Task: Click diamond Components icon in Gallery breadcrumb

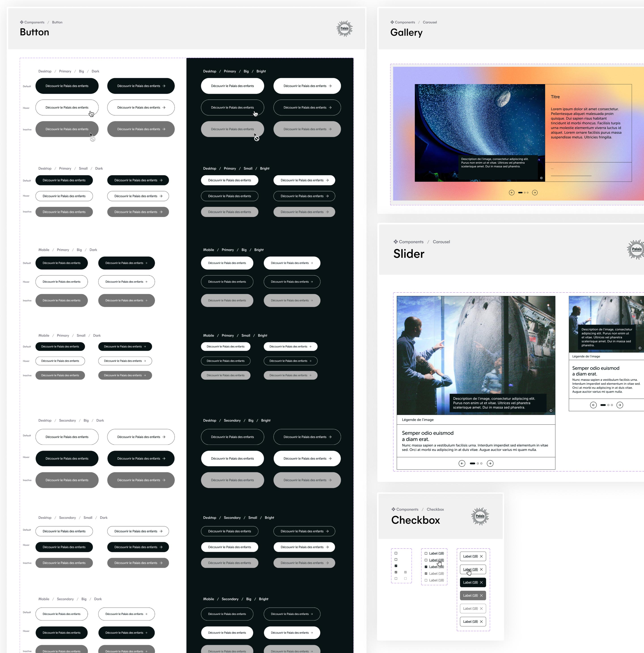Action: (392, 22)
